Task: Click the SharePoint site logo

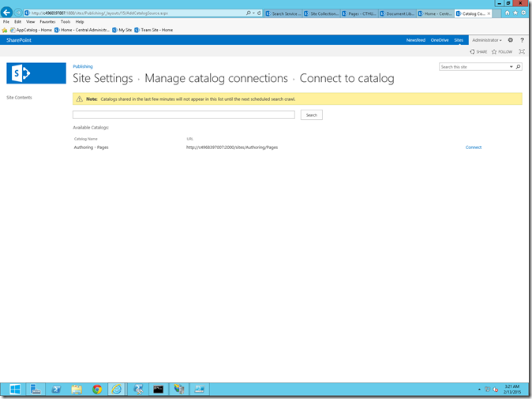Action: point(36,73)
